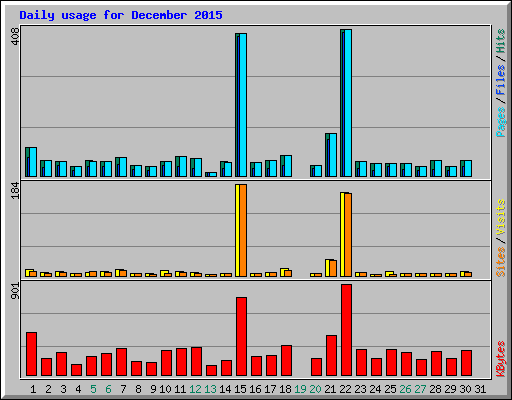Click the 184 visits axis value
Viewport: 512px width, 400px height.
tap(15, 190)
